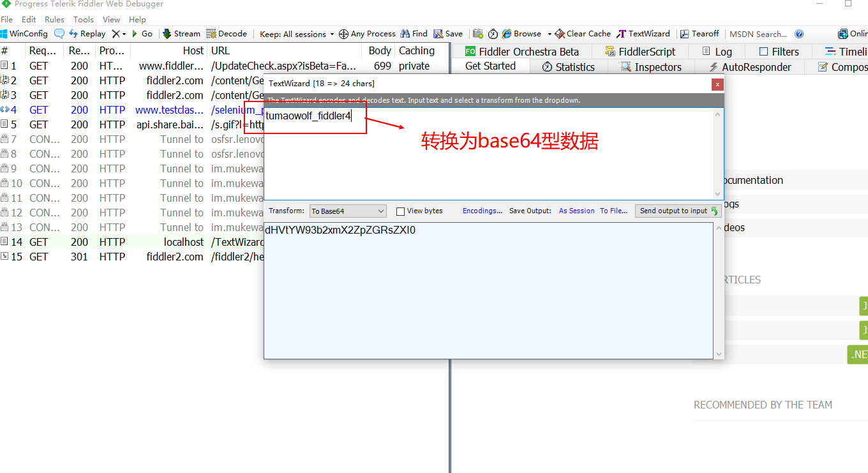
Task: Switch to the Get Started tab
Action: (490, 66)
